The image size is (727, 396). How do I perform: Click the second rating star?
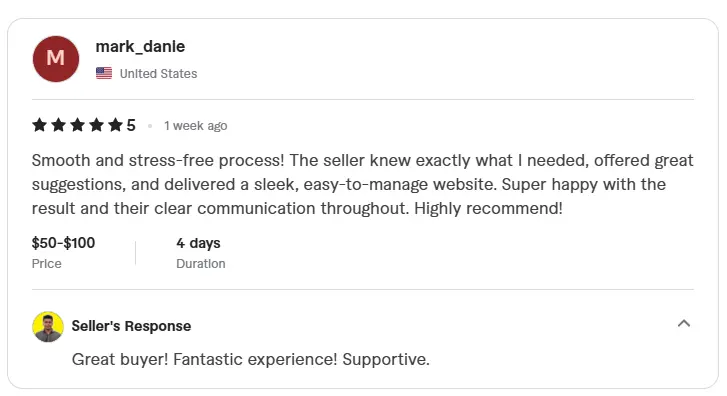click(58, 125)
